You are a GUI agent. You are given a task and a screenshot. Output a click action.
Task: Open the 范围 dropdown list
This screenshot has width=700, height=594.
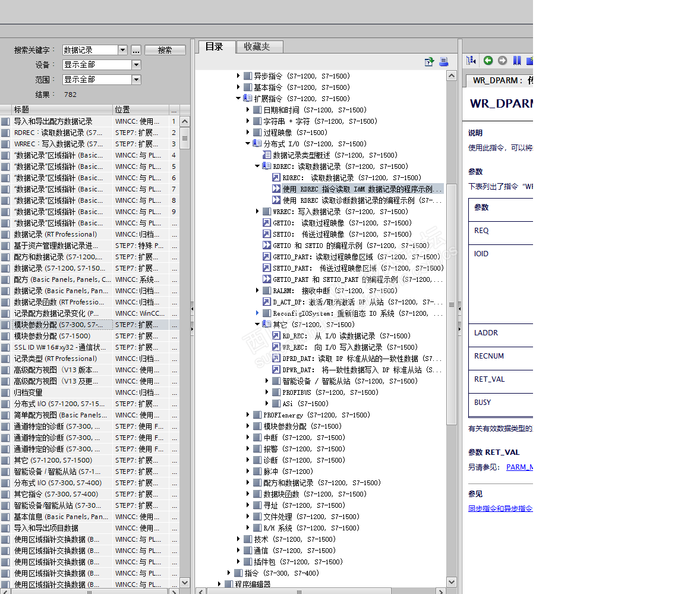[x=136, y=80]
